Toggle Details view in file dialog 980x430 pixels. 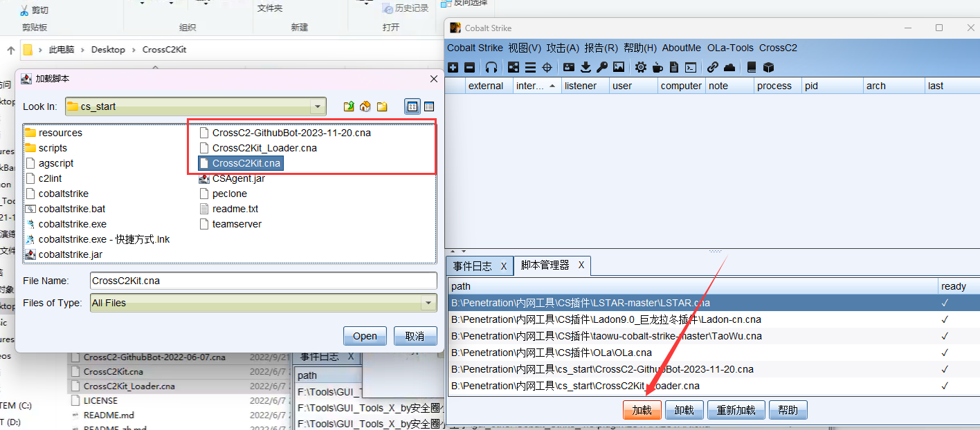429,106
